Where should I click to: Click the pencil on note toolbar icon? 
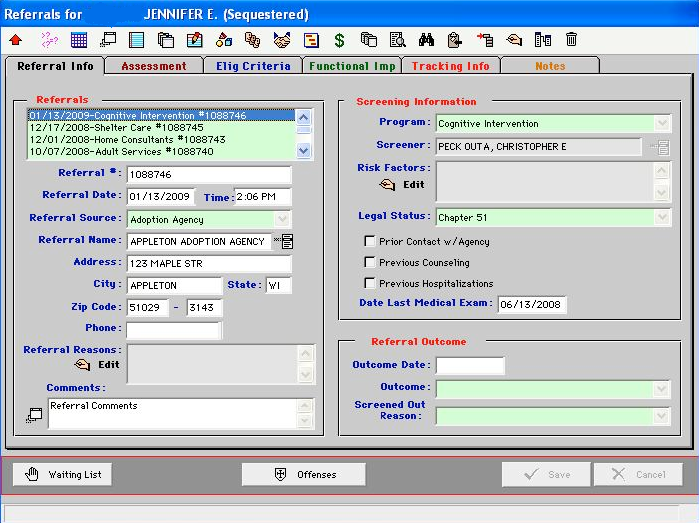(x=194, y=40)
